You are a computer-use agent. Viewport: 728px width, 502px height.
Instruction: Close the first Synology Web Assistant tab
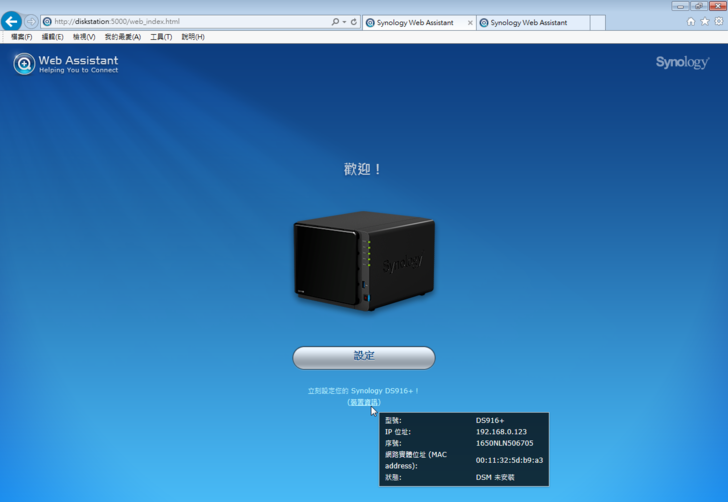click(x=470, y=23)
